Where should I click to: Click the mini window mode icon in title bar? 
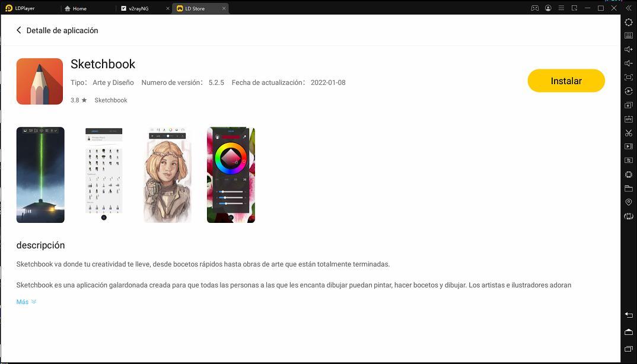point(575,8)
